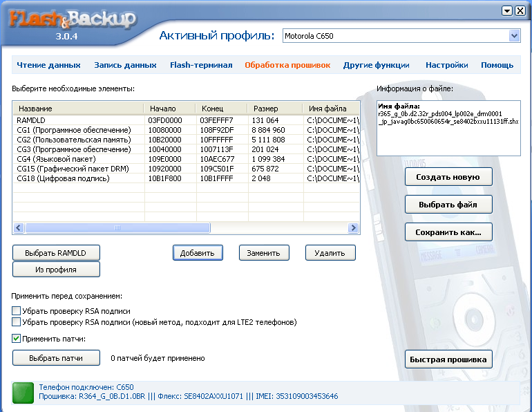The image size is (532, 412).
Task: Select the 'CG2 (Пользовательская память)' row
Action: 186,140
